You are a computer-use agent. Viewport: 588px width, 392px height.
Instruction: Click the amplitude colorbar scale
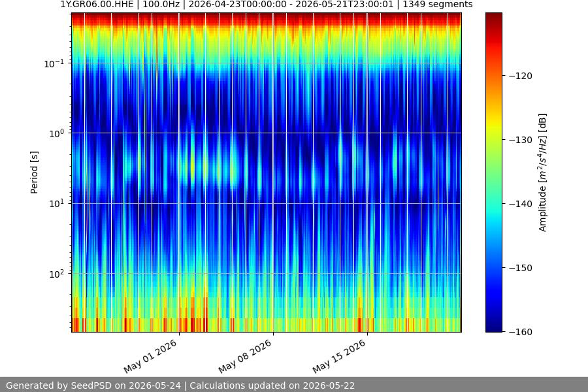[x=494, y=172]
